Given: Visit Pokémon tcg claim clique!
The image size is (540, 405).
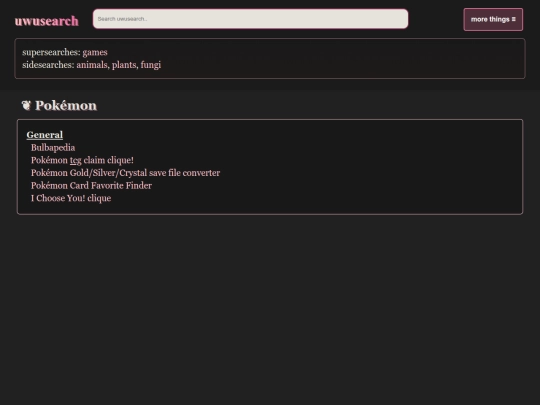Looking at the screenshot, I should [82, 160].
